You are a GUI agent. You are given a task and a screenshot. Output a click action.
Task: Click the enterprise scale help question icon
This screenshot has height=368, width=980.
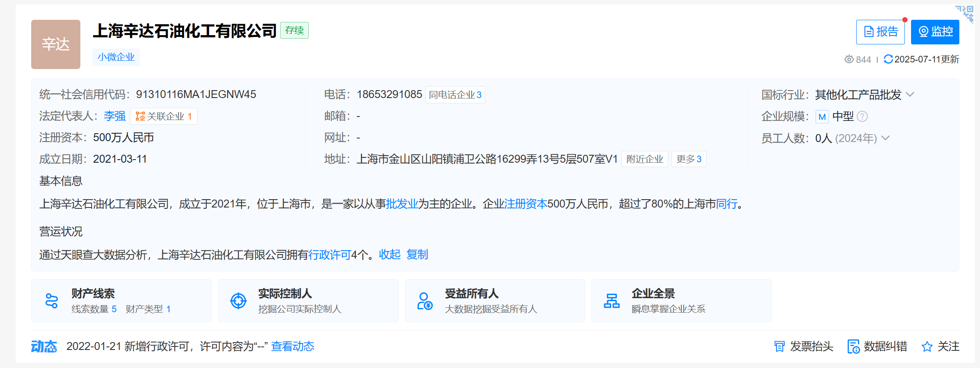(862, 117)
